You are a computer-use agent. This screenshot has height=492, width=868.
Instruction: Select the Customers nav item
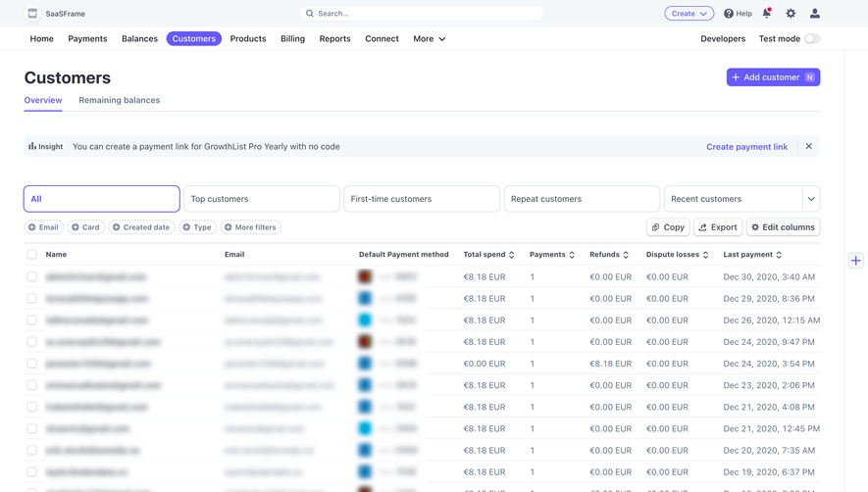[194, 39]
